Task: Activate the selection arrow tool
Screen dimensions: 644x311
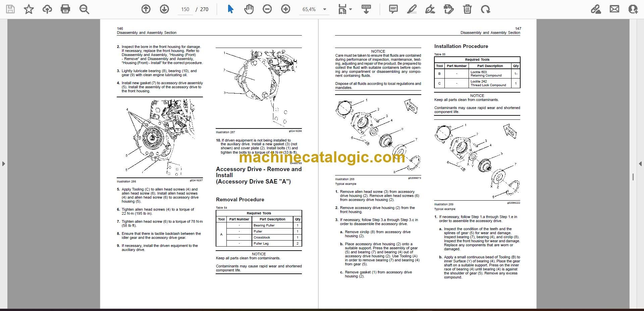Action: point(230,9)
